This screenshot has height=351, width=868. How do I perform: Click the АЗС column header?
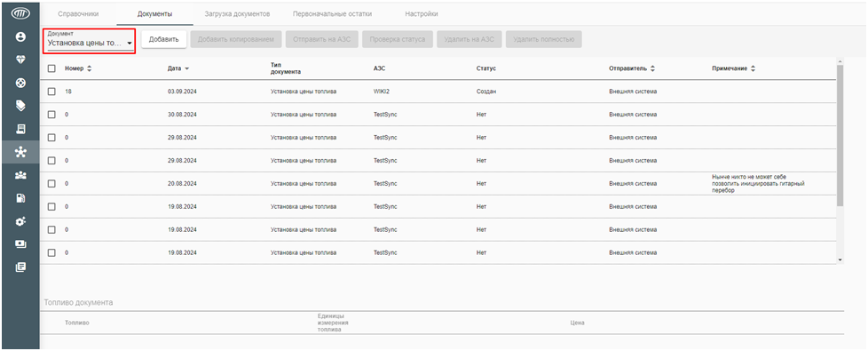(379, 68)
